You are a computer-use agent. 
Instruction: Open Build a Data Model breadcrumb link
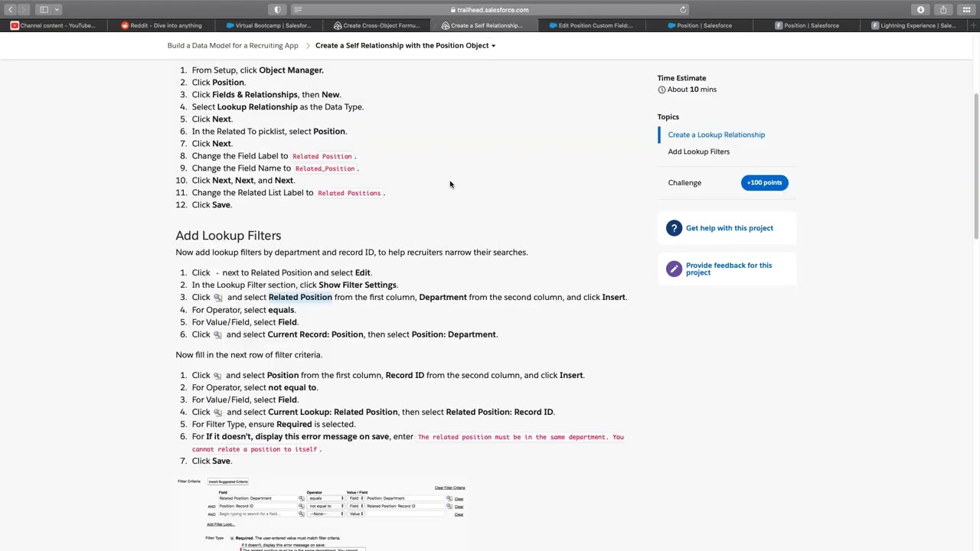[x=233, y=45]
